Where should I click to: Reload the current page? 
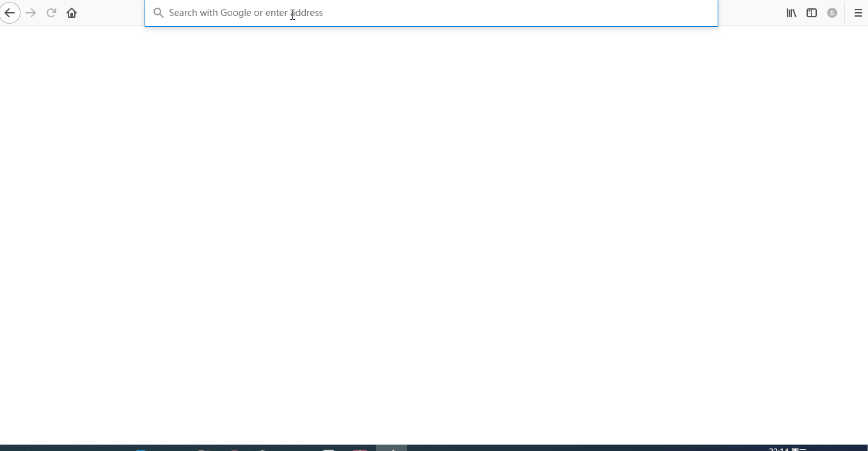(51, 13)
